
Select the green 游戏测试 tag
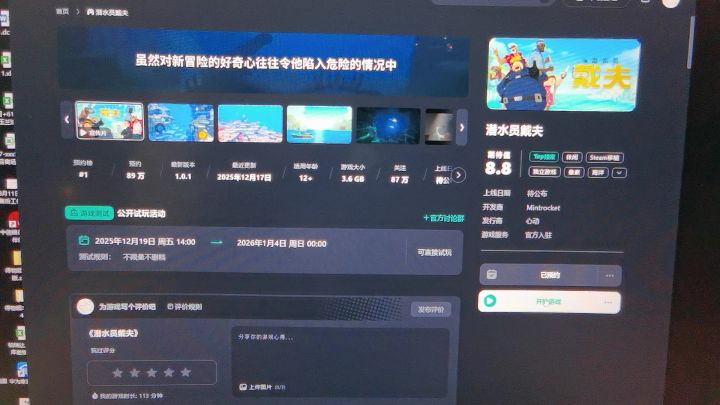89,213
